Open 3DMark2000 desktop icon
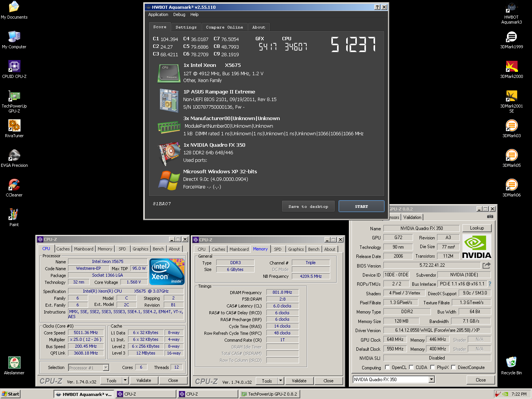532x399 pixels. coord(511,70)
